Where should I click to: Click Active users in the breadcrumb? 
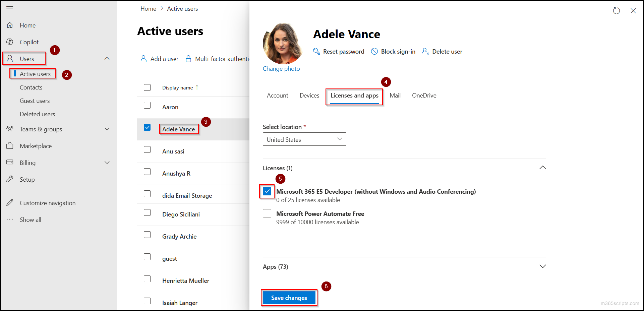click(182, 9)
